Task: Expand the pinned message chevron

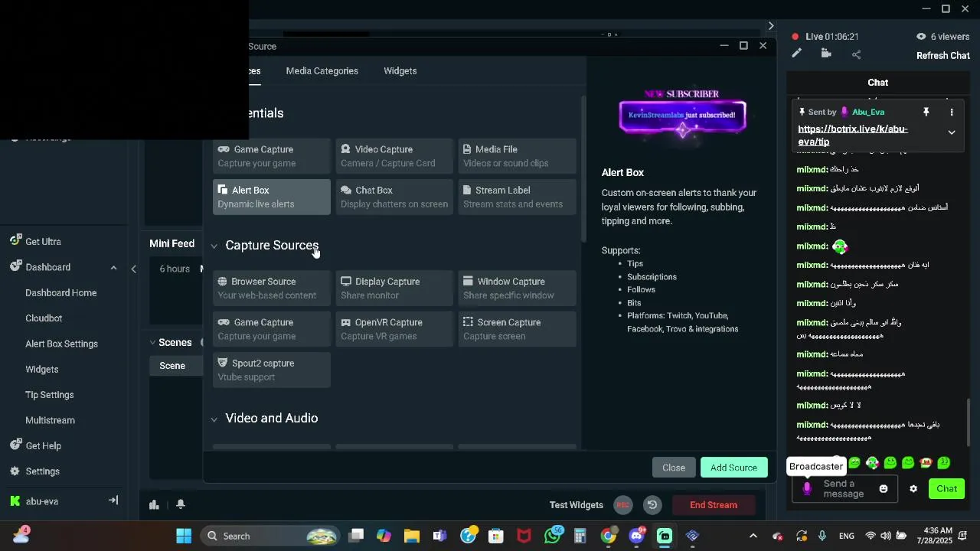Action: 952,132
